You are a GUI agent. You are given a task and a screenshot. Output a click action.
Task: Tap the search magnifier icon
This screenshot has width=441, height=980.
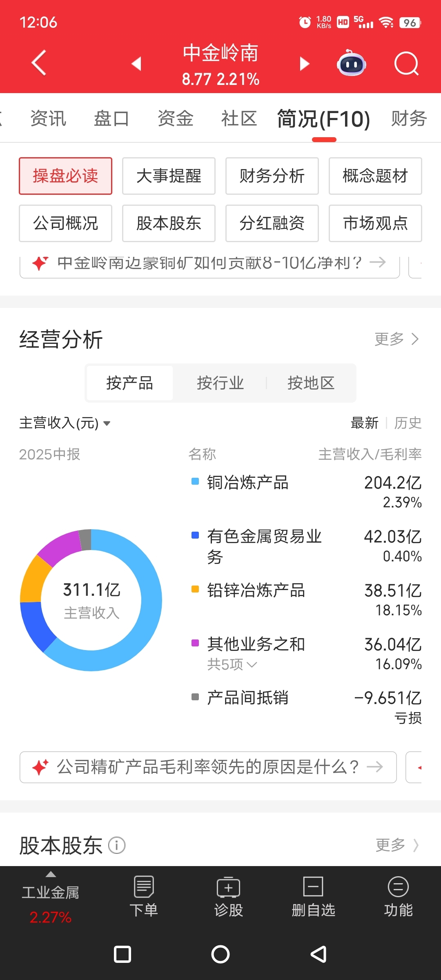[406, 64]
